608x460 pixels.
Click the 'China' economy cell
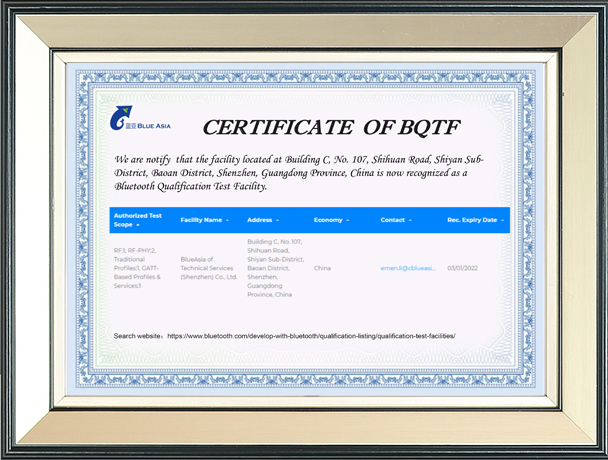[x=322, y=268]
